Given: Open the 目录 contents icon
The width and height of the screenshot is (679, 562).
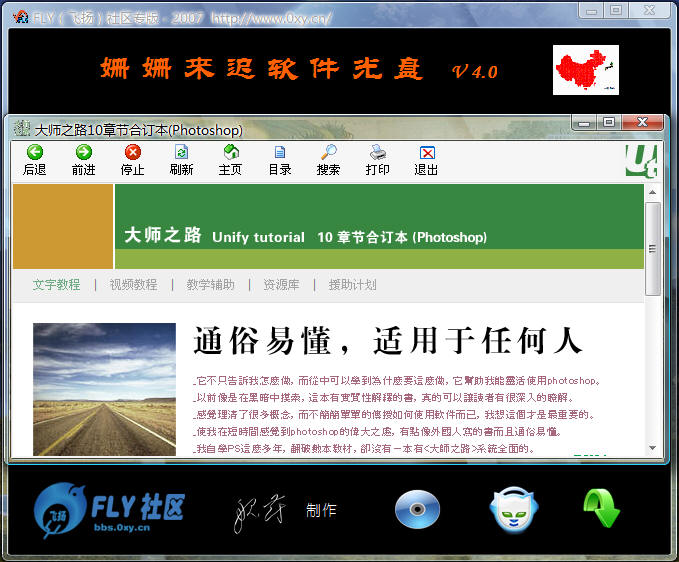Looking at the screenshot, I should 280,160.
